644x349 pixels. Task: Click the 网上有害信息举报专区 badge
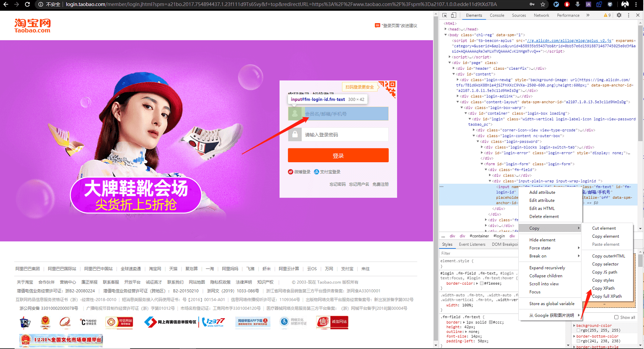(x=170, y=322)
